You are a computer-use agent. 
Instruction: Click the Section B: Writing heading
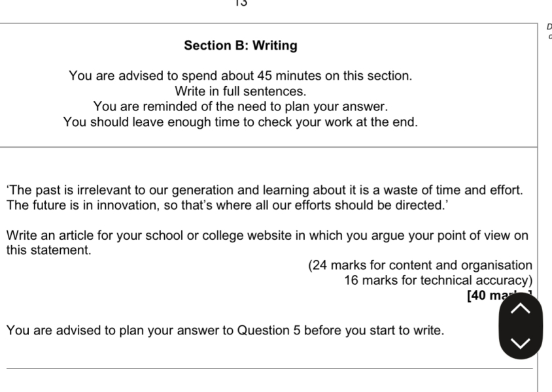click(241, 45)
